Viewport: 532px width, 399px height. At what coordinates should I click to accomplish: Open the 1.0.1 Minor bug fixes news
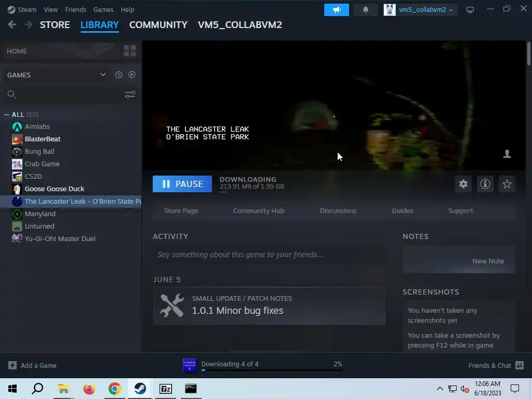tap(269, 306)
